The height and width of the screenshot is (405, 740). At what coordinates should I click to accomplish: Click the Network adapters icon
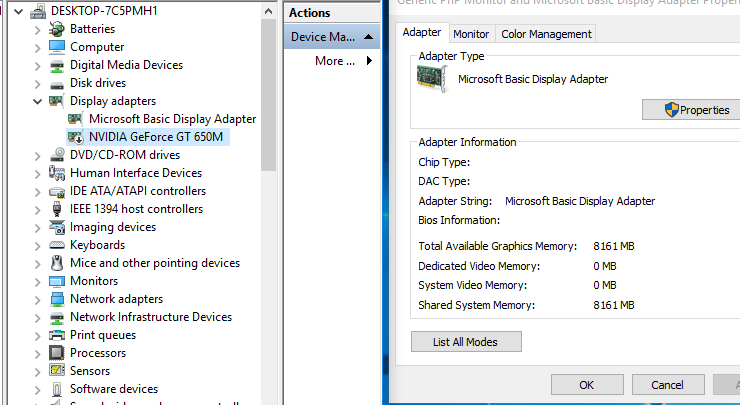pyautogui.click(x=57, y=299)
